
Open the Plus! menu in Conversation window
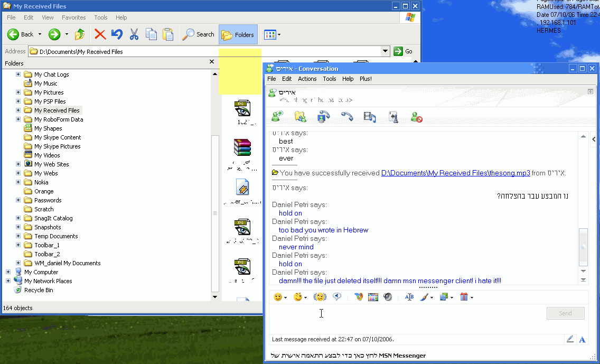coord(365,79)
